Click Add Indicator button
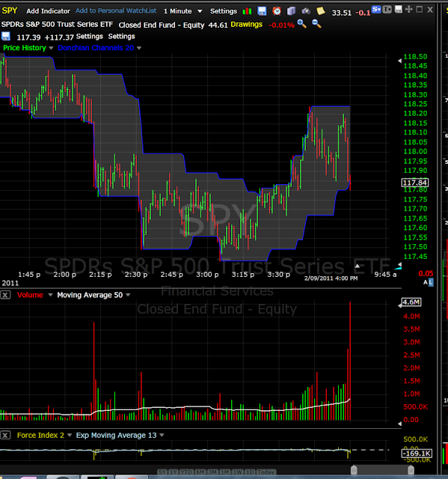448x479 pixels. pos(48,11)
